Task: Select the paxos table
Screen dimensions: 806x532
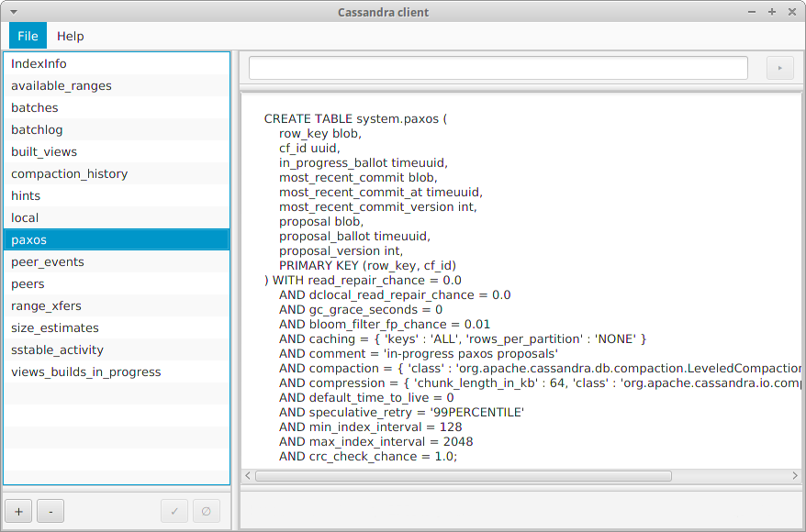Action: [117, 239]
